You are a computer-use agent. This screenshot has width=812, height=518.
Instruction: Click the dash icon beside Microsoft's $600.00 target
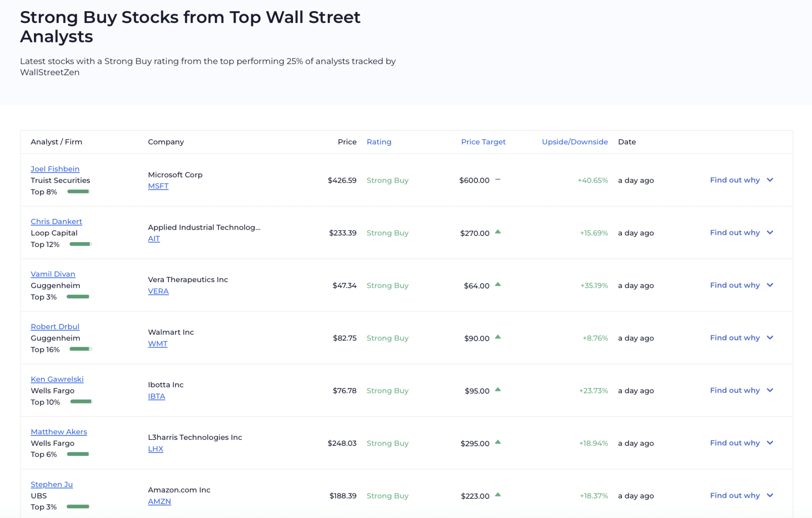498,179
